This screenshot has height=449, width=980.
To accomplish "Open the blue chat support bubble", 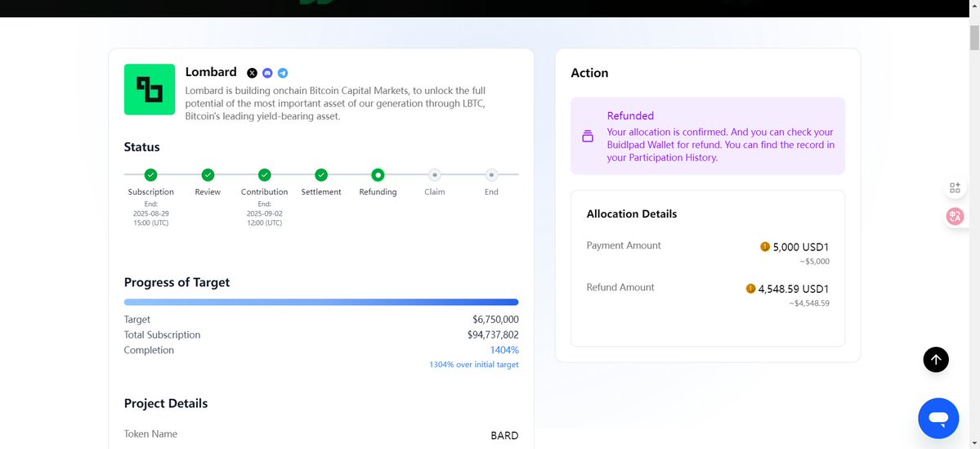I will point(938,418).
